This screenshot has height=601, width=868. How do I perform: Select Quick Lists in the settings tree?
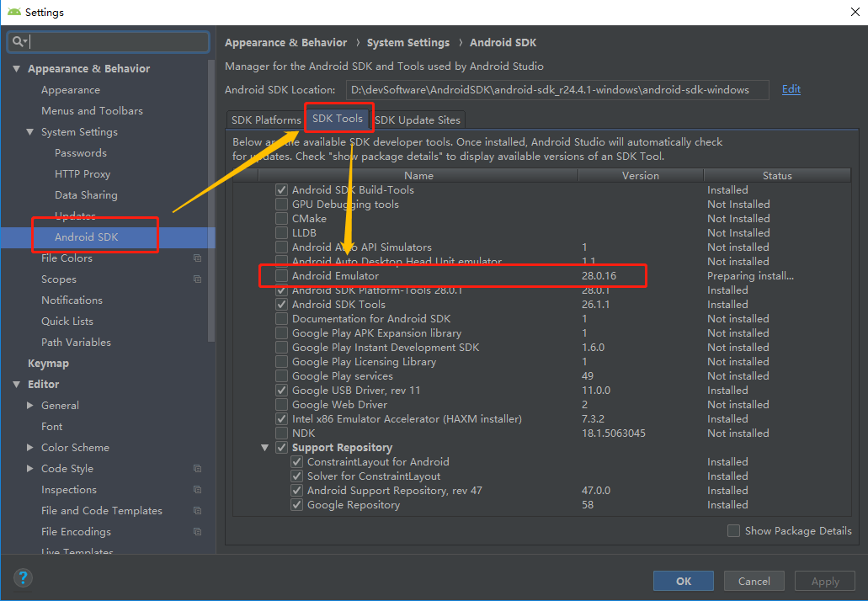pyautogui.click(x=67, y=321)
